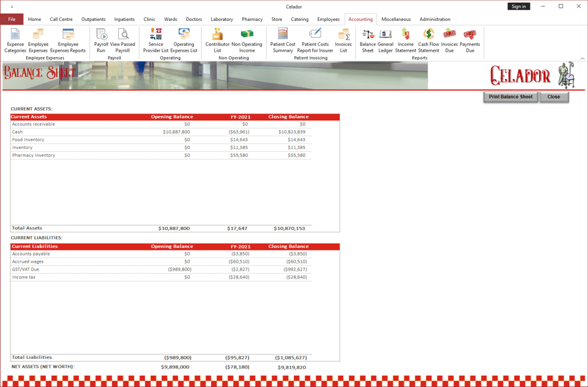The height and width of the screenshot is (387, 588).
Task: Open View Passed Payroll
Action: [123, 41]
